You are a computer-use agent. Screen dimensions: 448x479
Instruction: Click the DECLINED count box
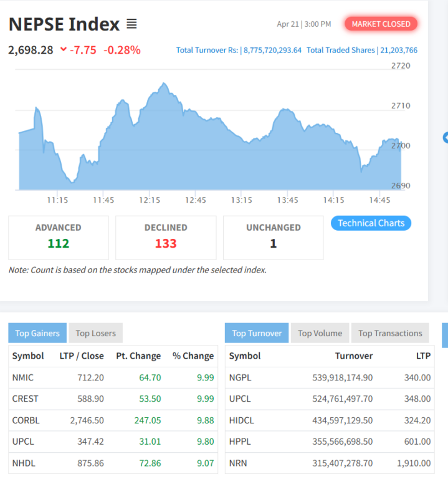click(x=166, y=237)
